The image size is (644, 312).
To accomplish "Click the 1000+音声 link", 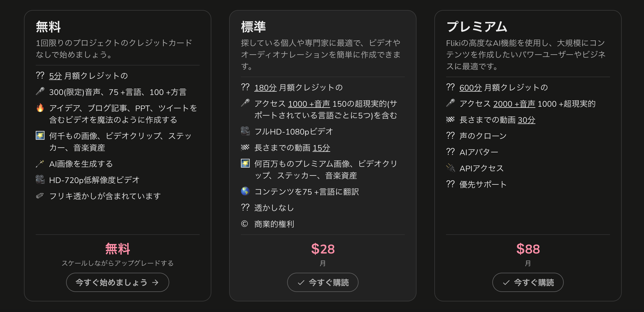I will pyautogui.click(x=309, y=104).
